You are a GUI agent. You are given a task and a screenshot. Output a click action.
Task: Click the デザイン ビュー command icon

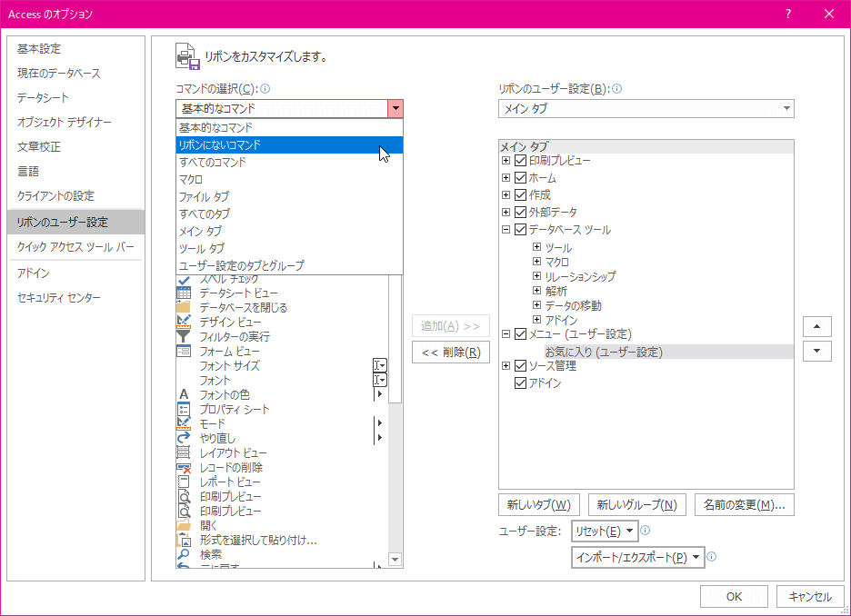pos(184,323)
